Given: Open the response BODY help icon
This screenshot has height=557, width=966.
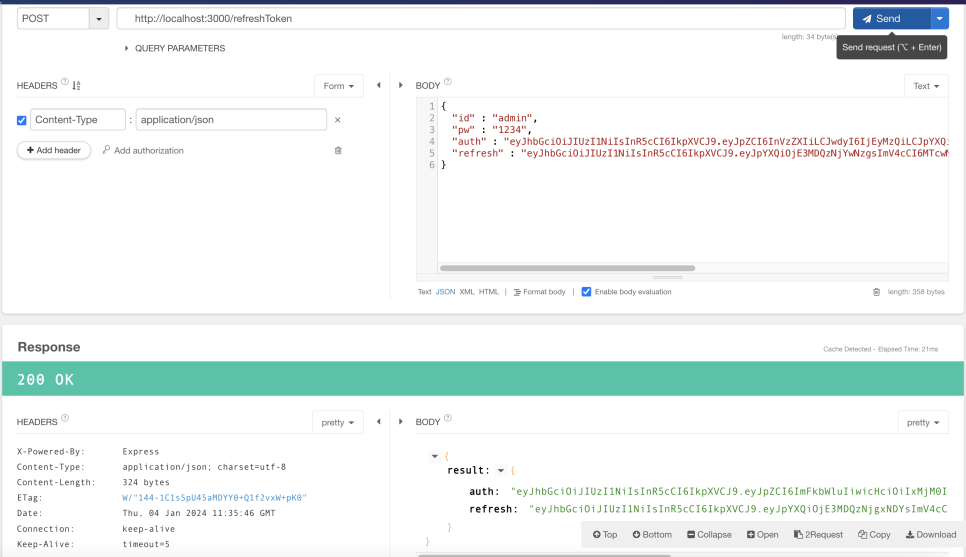Looking at the screenshot, I should 448,418.
